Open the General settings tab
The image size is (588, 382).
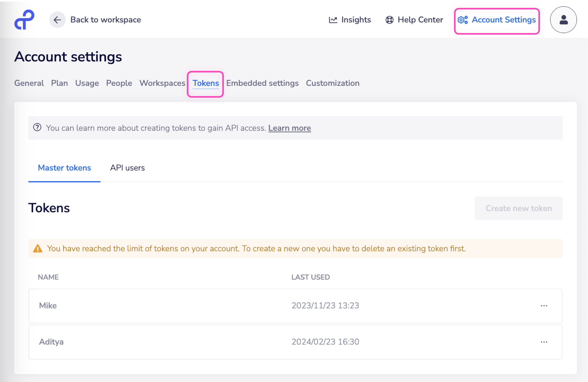pyautogui.click(x=29, y=83)
